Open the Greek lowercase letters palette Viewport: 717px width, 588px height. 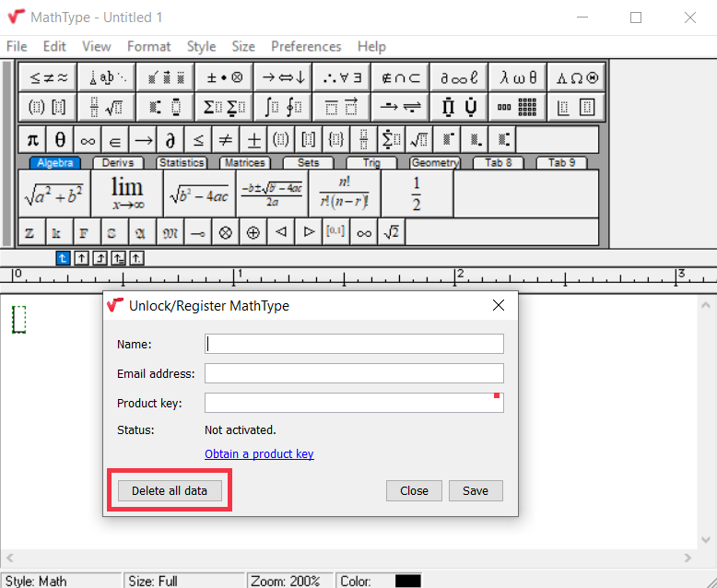click(519, 77)
